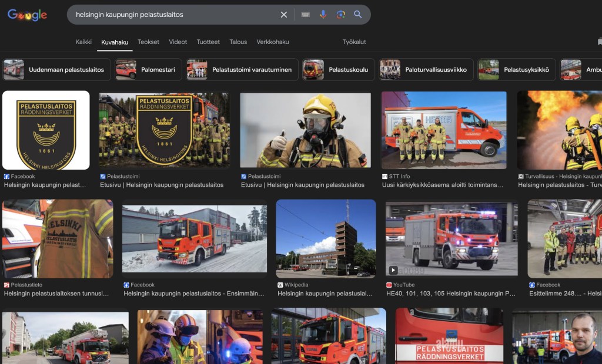
Task: Click the Wikipedia source favicon
Action: (x=280, y=285)
